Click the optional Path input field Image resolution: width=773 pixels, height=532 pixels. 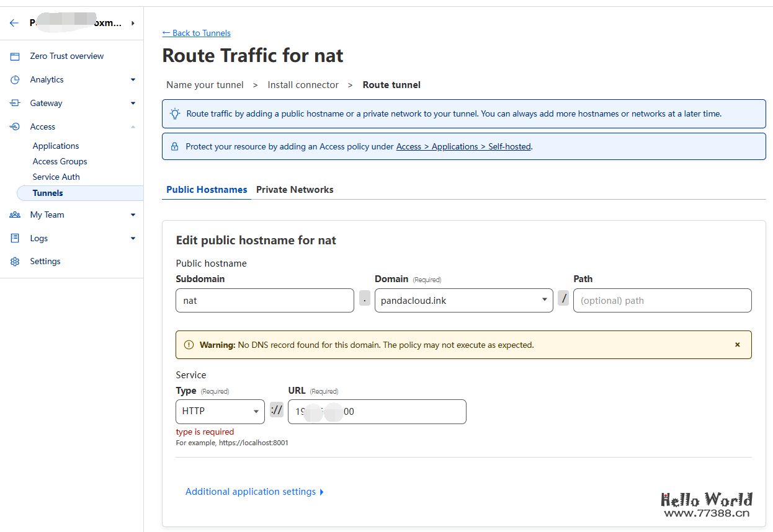662,301
